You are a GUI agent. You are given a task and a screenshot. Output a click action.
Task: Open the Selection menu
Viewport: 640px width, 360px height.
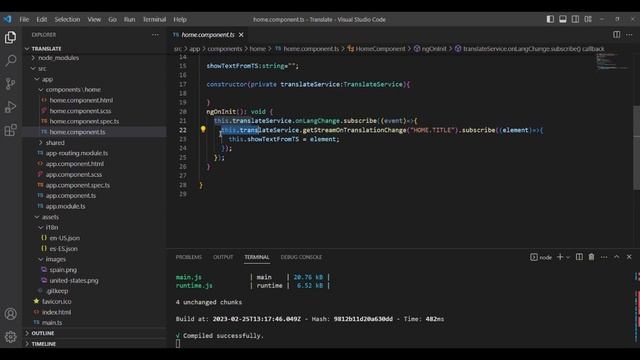67,19
